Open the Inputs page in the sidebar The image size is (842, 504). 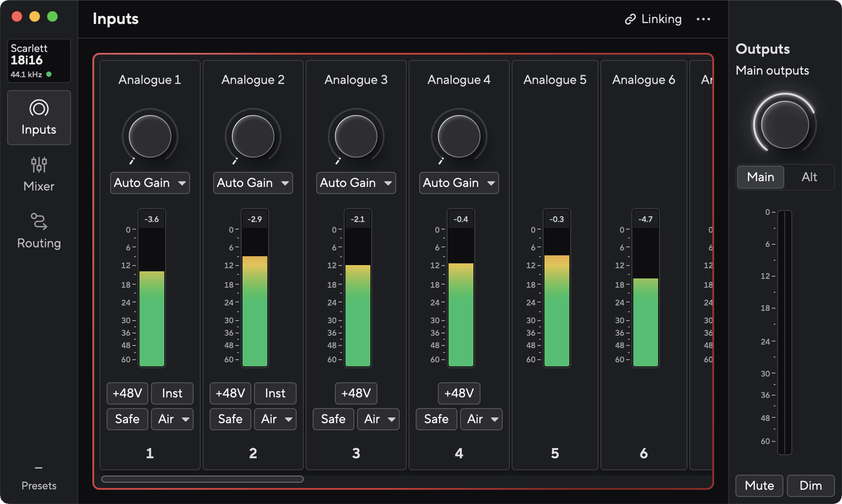(39, 118)
